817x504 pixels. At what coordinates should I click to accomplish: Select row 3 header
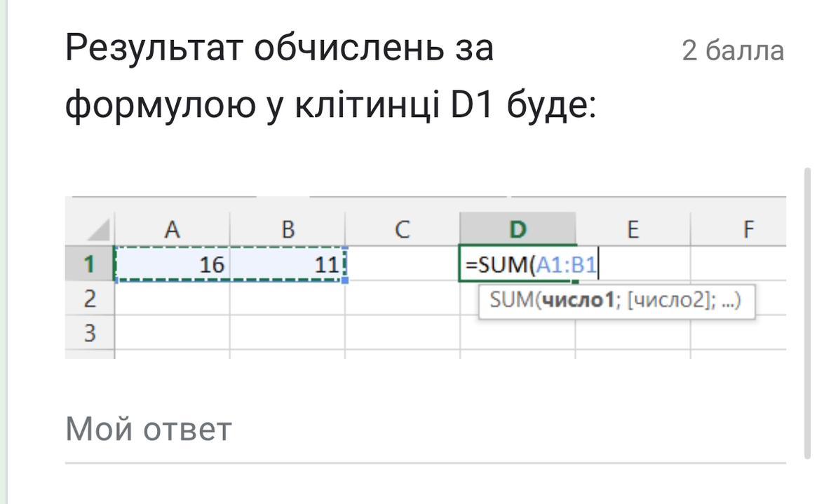pos(89,333)
